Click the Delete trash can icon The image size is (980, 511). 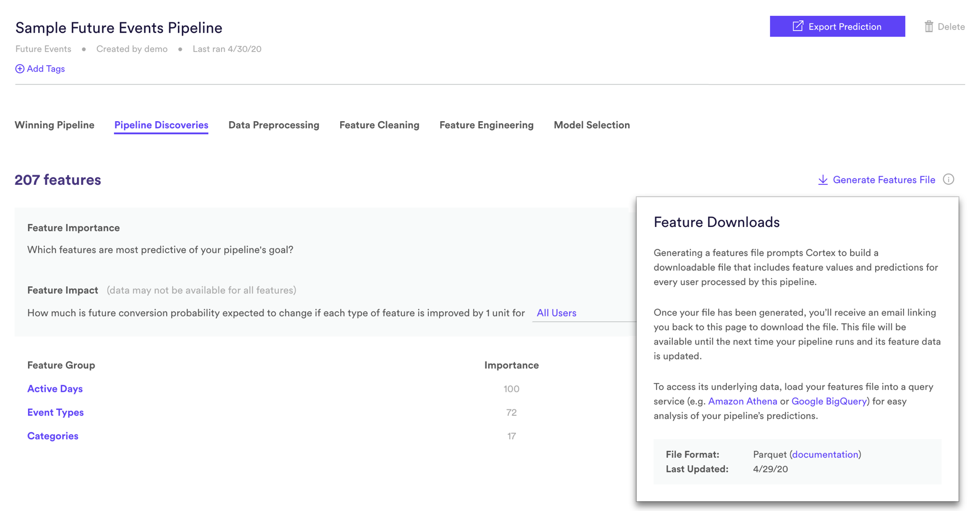coord(929,26)
